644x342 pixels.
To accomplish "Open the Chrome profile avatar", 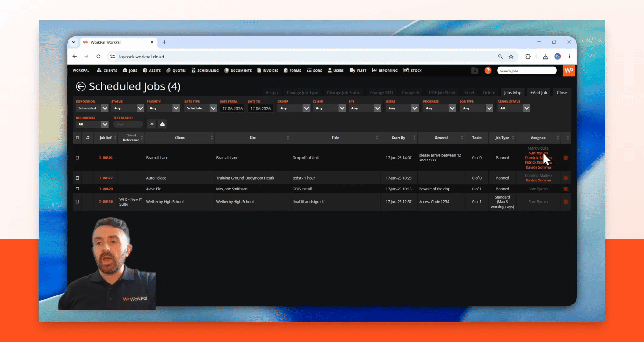I will 557,57.
